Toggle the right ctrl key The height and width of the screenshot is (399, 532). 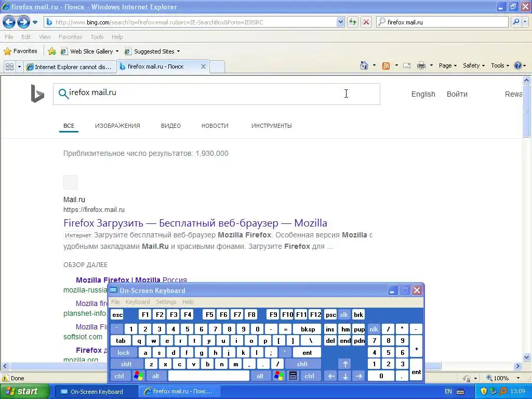tap(310, 376)
